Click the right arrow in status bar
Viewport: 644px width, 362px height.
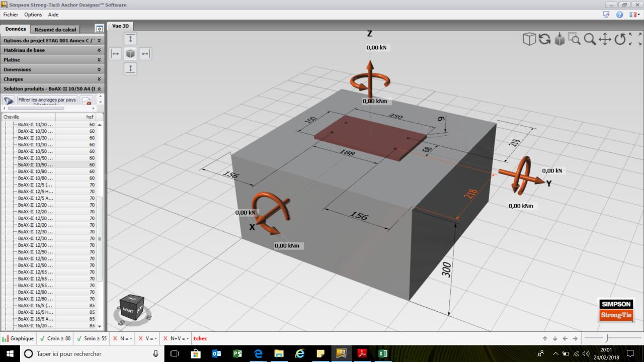pos(575,338)
